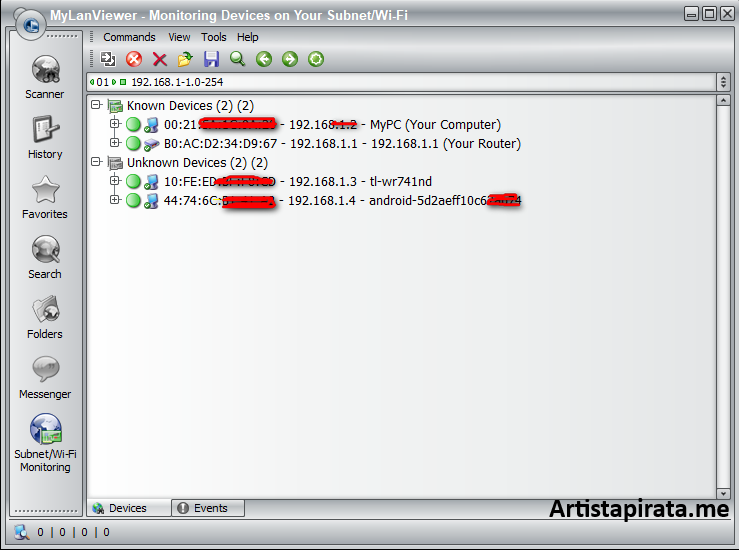Click the magnifier find toolbar icon
739x550 pixels.
tap(237, 60)
